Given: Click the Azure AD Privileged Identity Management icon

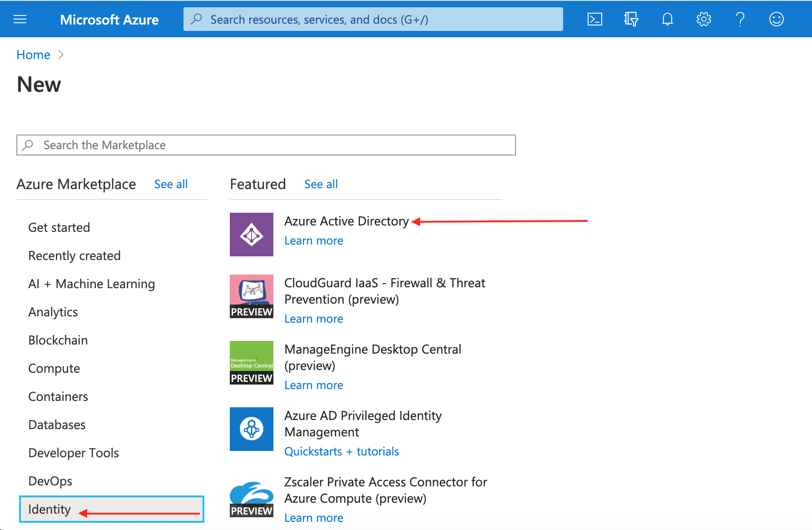Looking at the screenshot, I should click(252, 429).
